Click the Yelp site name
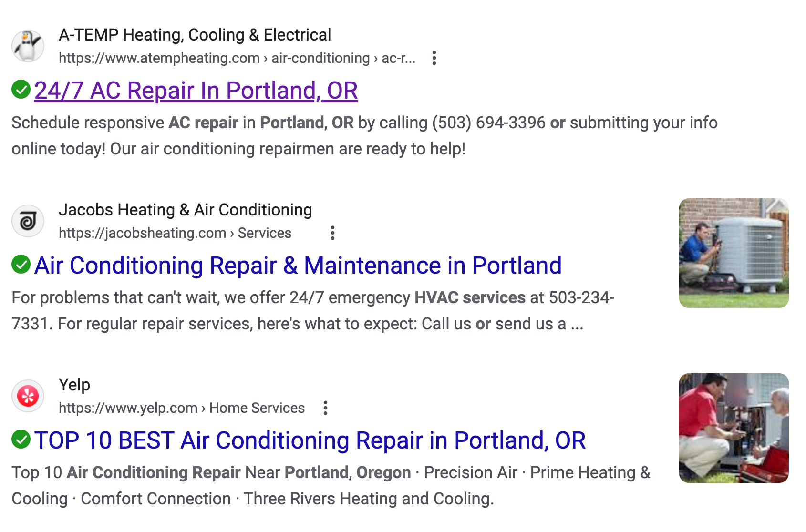 click(74, 385)
